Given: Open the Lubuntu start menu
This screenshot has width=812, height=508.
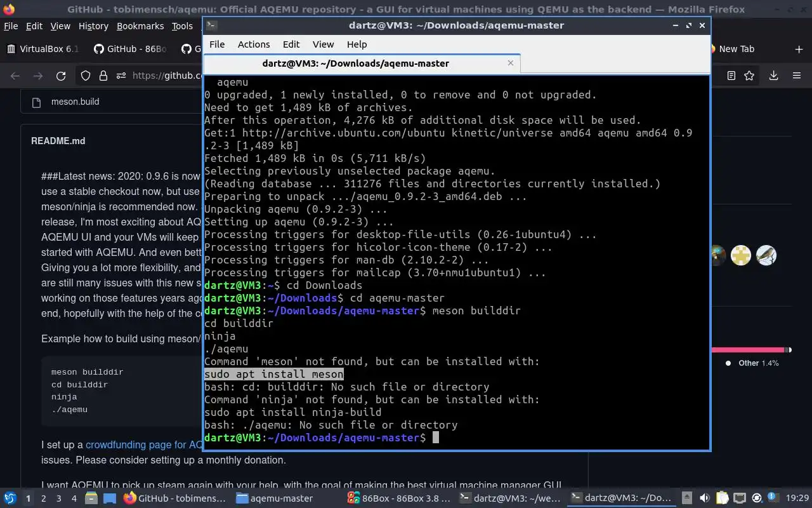Looking at the screenshot, I should click(x=10, y=498).
